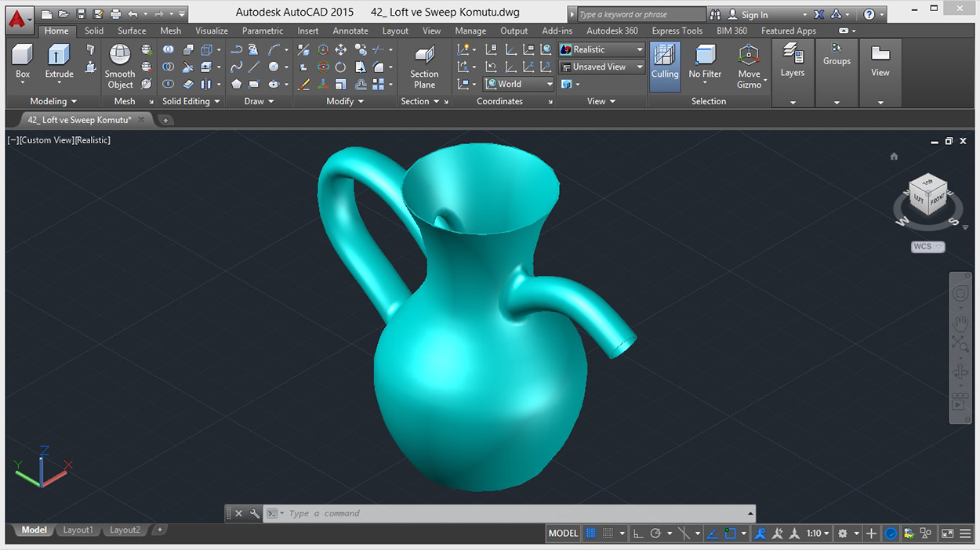980x550 pixels.
Task: Toggle polar tracking in status bar
Action: [655, 534]
